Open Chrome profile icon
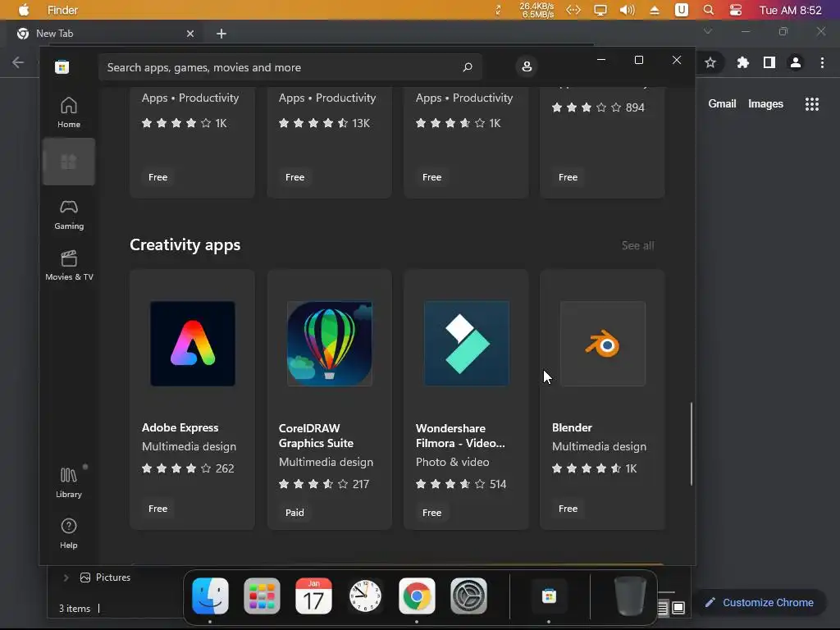Viewport: 840px width, 630px height. 796,62
